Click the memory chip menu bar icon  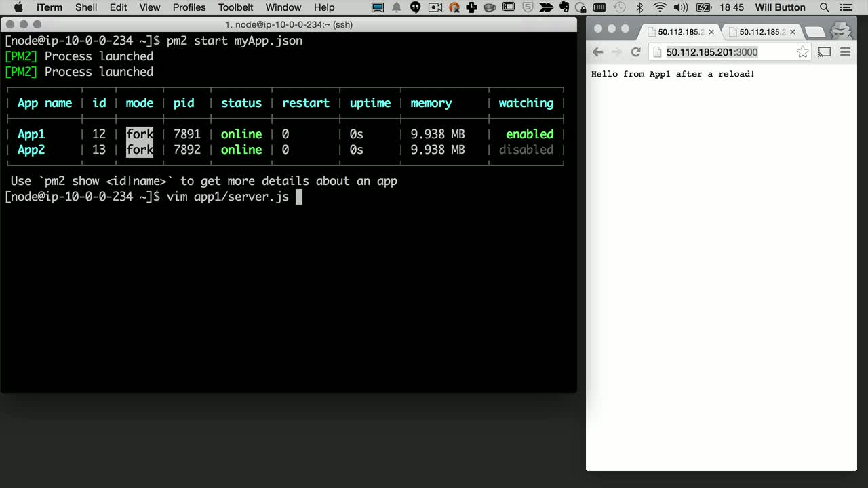599,7
